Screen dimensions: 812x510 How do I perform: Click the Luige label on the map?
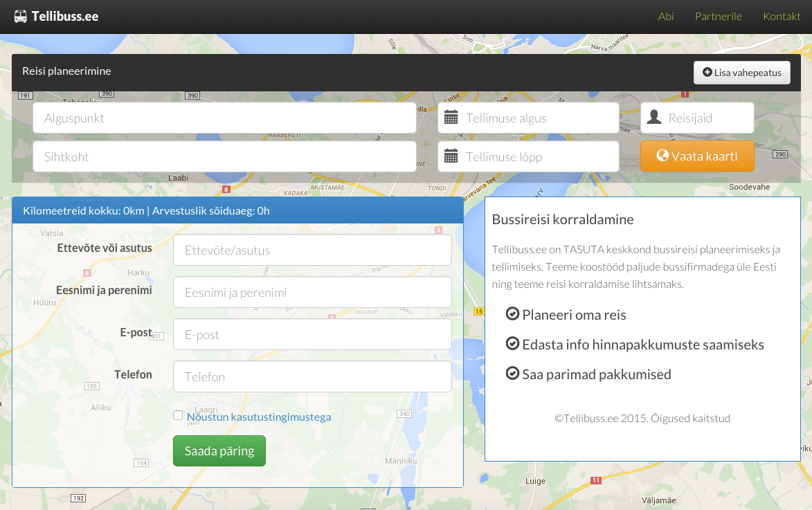tap(536, 481)
